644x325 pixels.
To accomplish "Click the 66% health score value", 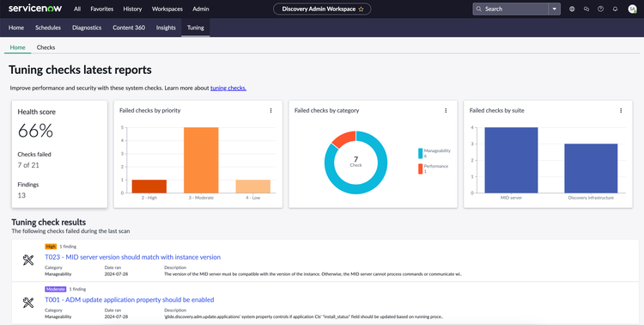I will click(x=35, y=132).
